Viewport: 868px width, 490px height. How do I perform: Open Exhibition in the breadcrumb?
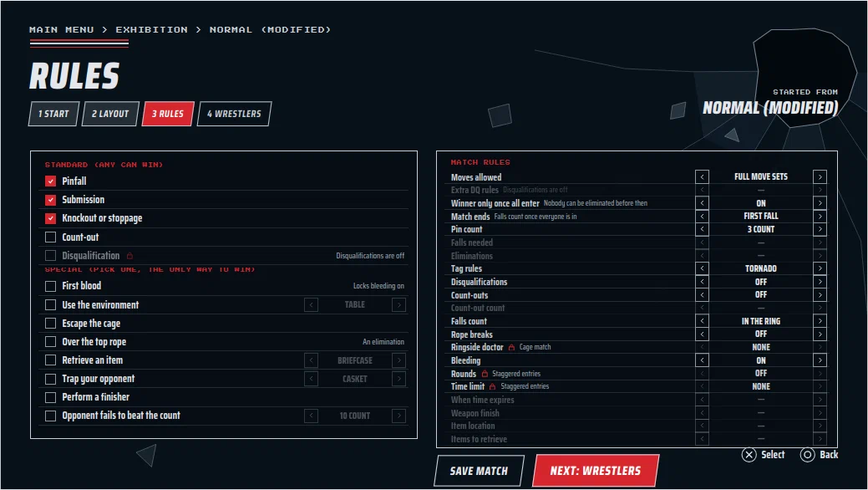pyautogui.click(x=152, y=29)
